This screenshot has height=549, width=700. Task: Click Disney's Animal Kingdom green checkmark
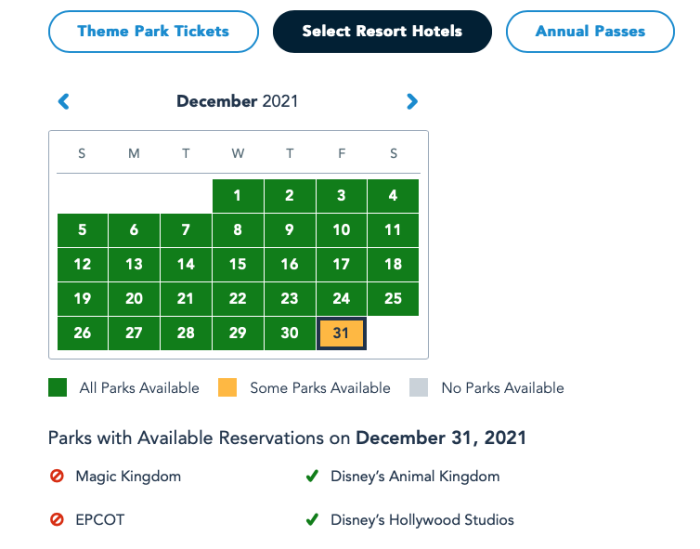312,476
